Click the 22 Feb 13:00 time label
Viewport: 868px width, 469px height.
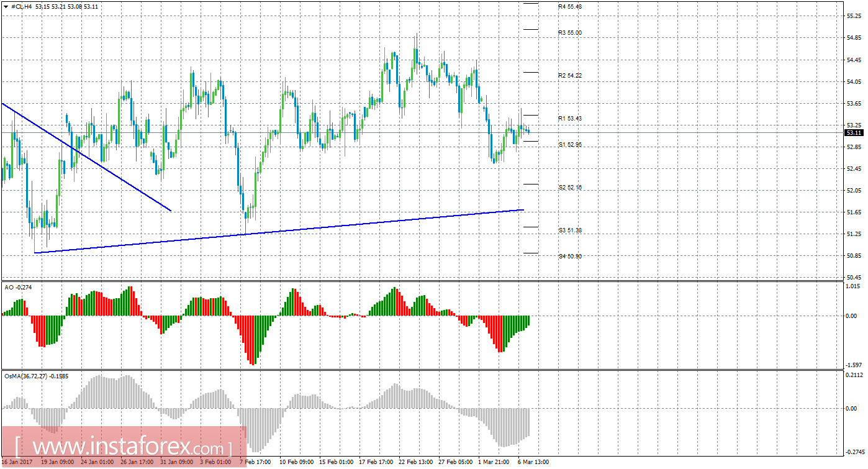[x=415, y=462]
